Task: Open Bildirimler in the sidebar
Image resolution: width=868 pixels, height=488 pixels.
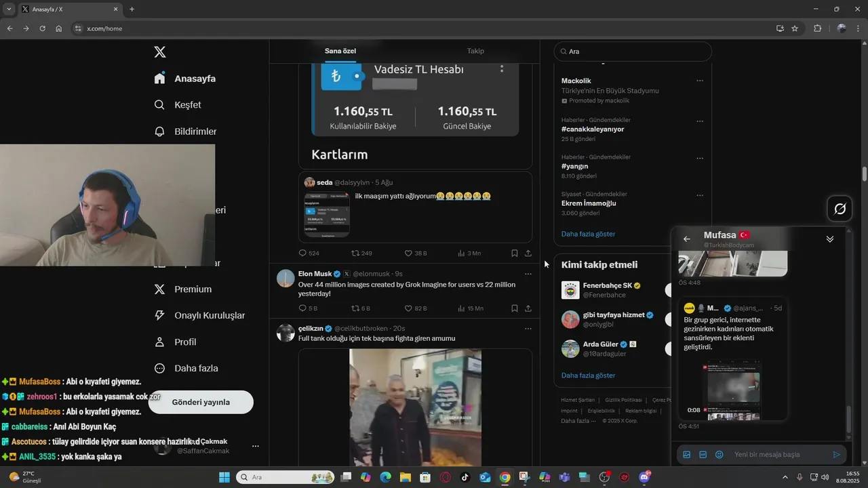Action: (185, 131)
